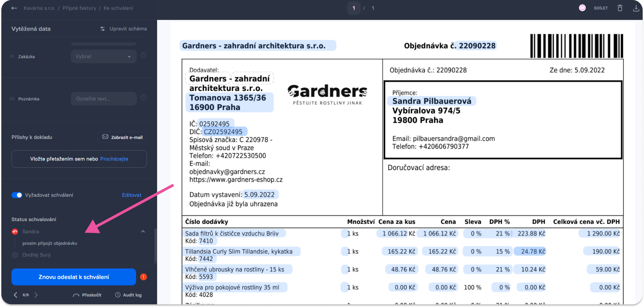
Task: Open the Přijaté faktury breadcrumb
Action: (79, 8)
